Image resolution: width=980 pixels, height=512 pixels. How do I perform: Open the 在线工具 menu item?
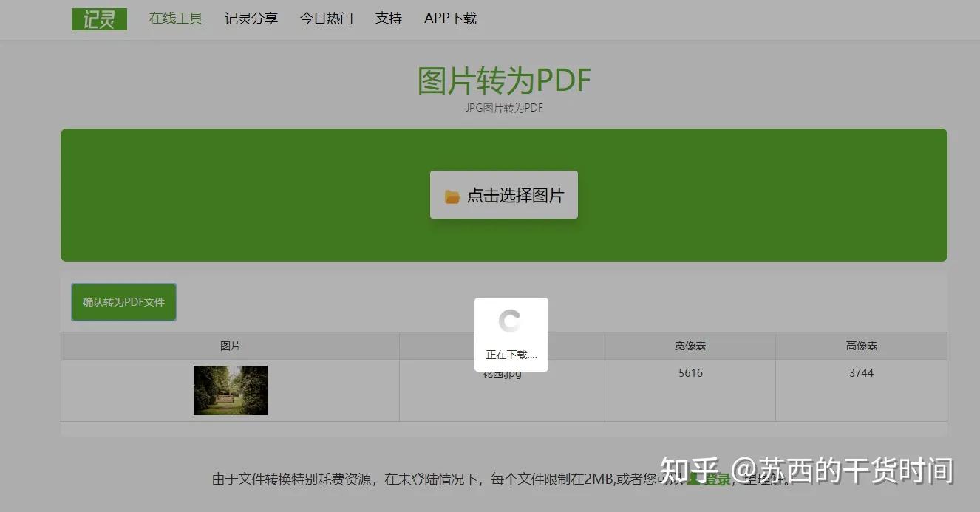(x=175, y=18)
